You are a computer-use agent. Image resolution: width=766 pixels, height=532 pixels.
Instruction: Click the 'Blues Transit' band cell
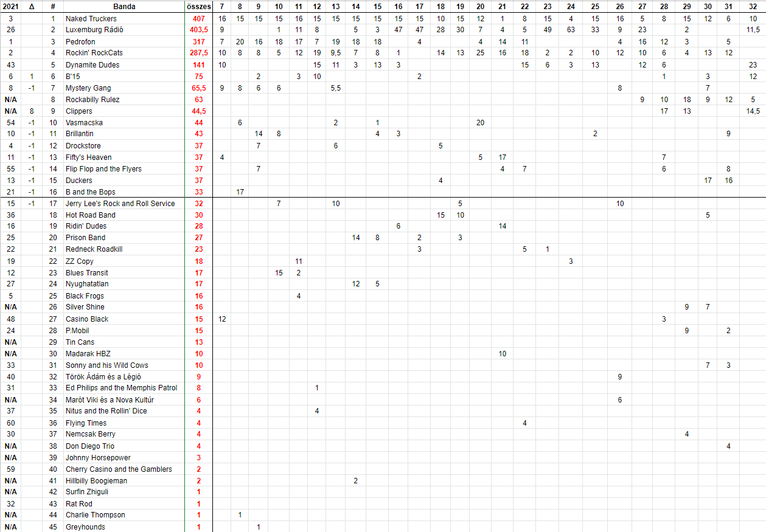coord(124,273)
